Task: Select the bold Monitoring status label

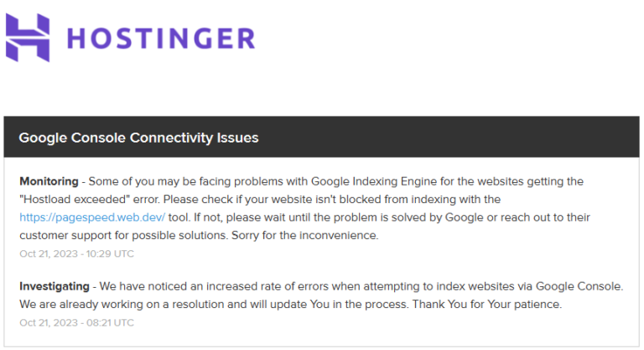Action: (x=49, y=181)
